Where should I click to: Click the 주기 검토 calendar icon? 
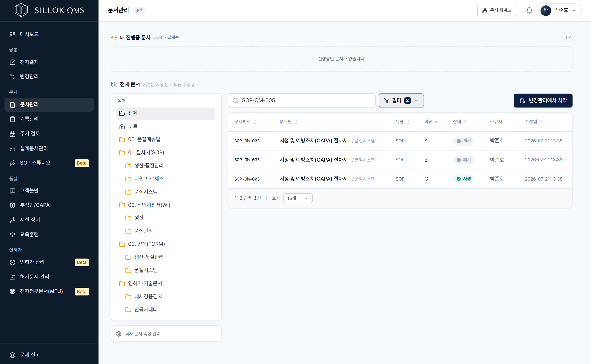tap(13, 134)
